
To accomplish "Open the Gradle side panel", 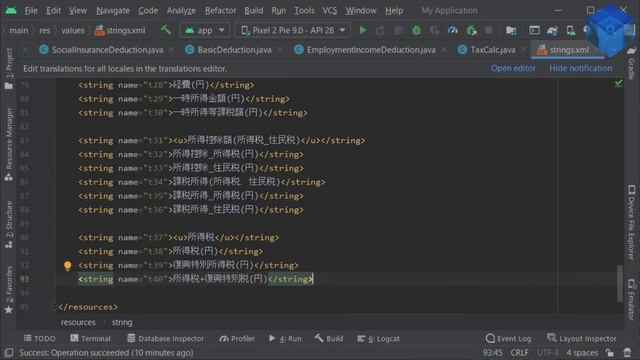I will 631,64.
